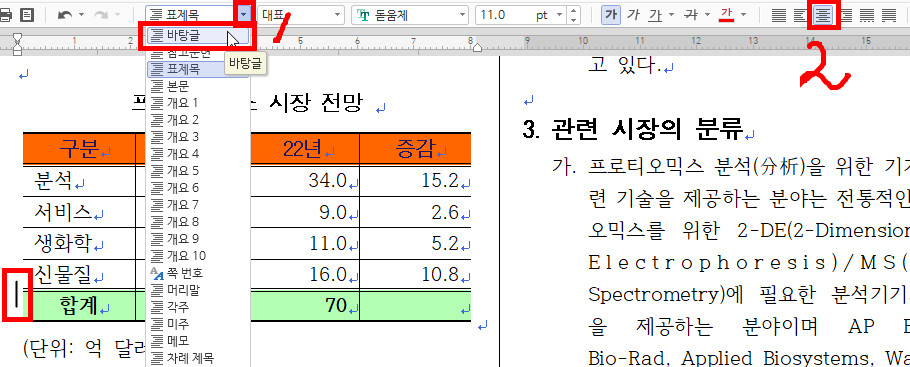Choose 본문 style from the list
The image size is (910, 367).
[x=197, y=87]
